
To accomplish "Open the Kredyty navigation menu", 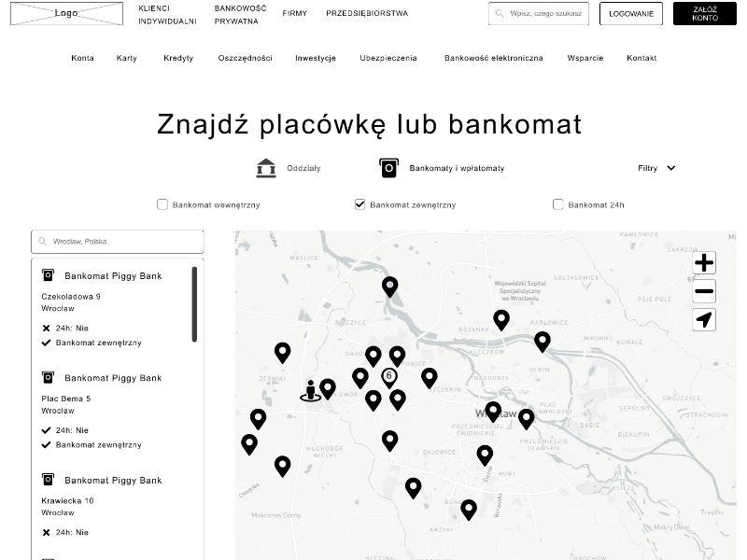I will [178, 58].
